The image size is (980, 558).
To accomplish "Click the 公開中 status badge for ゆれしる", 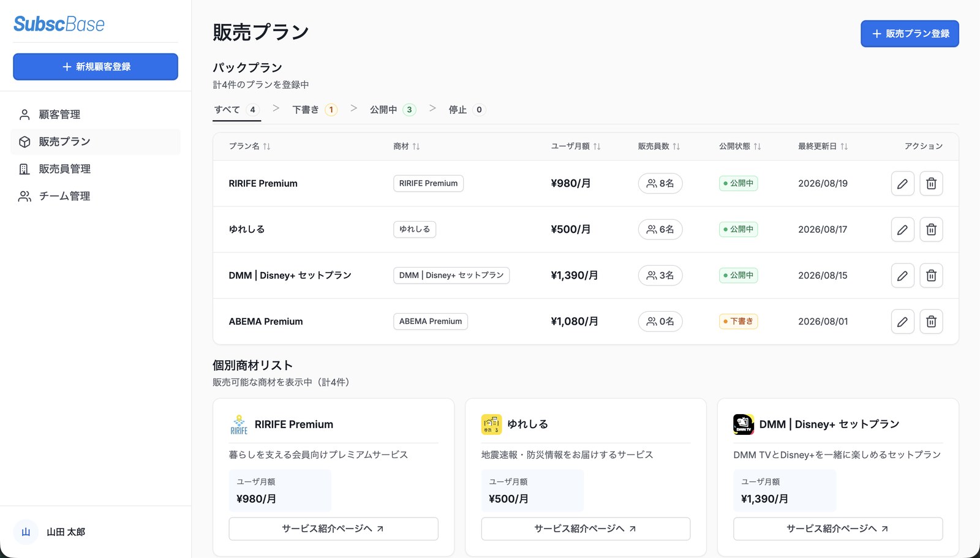I will (738, 229).
